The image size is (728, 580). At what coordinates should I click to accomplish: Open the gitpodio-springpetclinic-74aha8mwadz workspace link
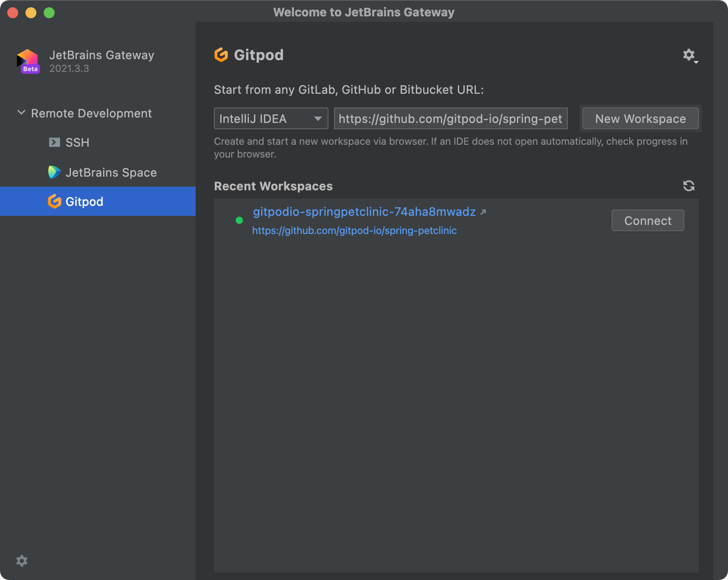(x=364, y=212)
